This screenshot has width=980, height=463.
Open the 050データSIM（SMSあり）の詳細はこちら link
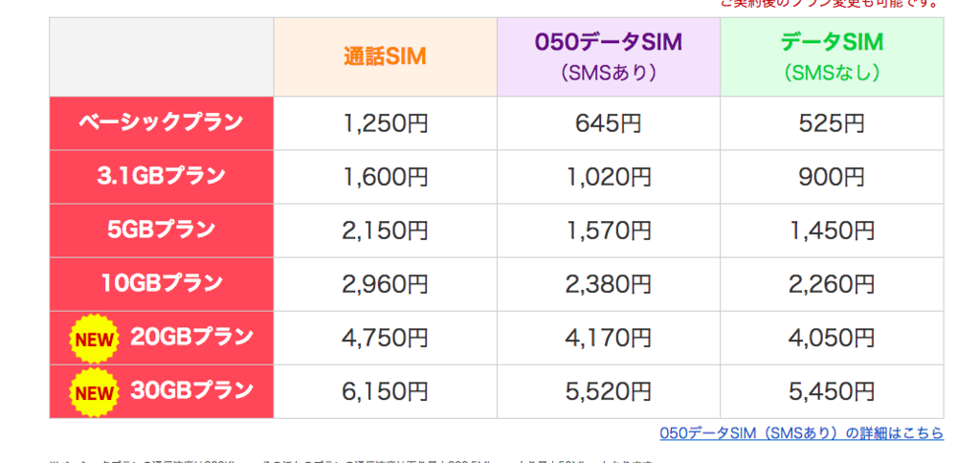coord(801,432)
